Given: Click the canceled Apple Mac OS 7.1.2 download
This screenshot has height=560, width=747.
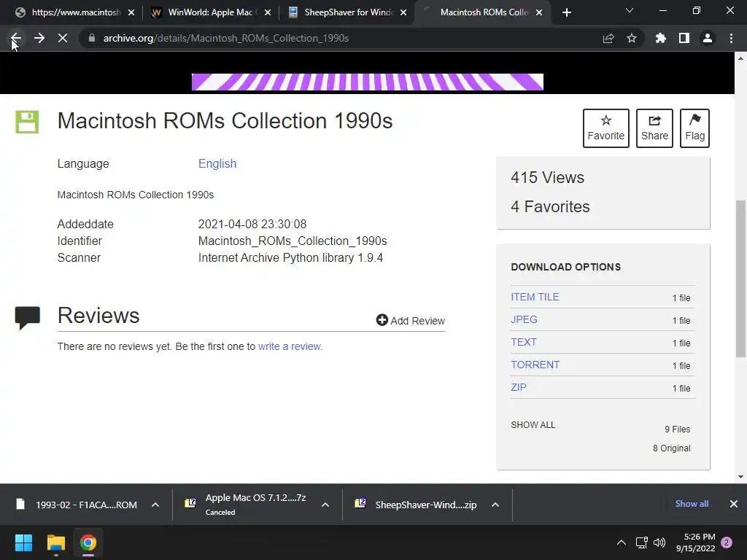Looking at the screenshot, I should coord(247,505).
